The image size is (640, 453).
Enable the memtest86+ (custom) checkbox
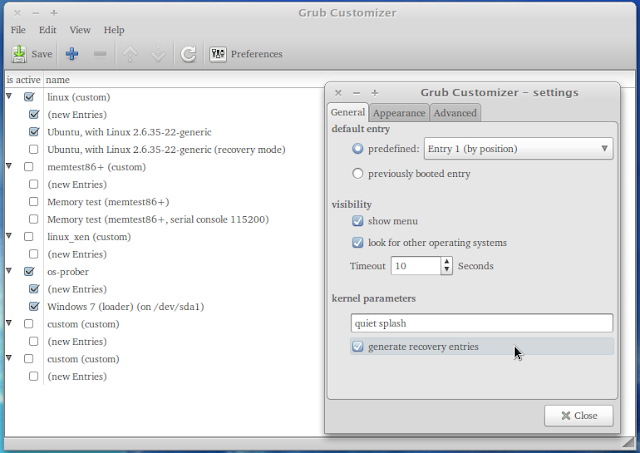(29, 167)
